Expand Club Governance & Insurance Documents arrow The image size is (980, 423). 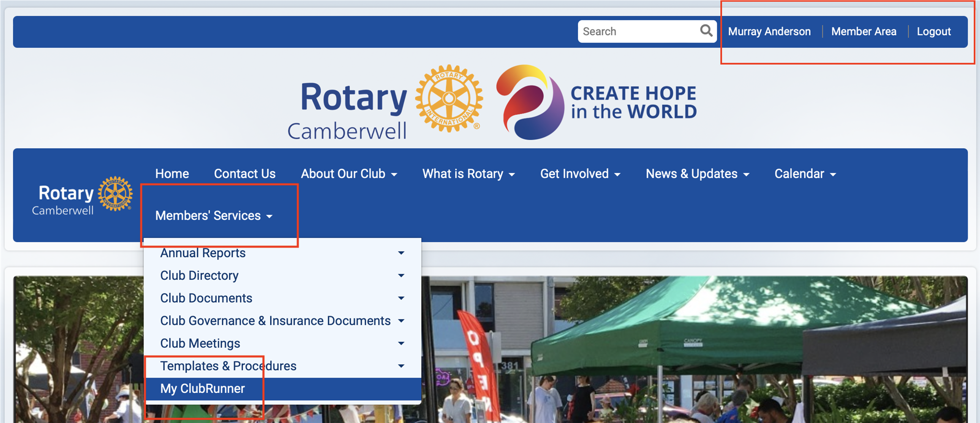pos(401,321)
